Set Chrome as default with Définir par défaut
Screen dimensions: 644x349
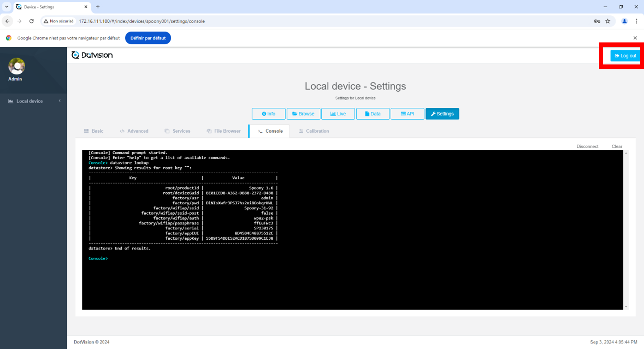point(148,38)
